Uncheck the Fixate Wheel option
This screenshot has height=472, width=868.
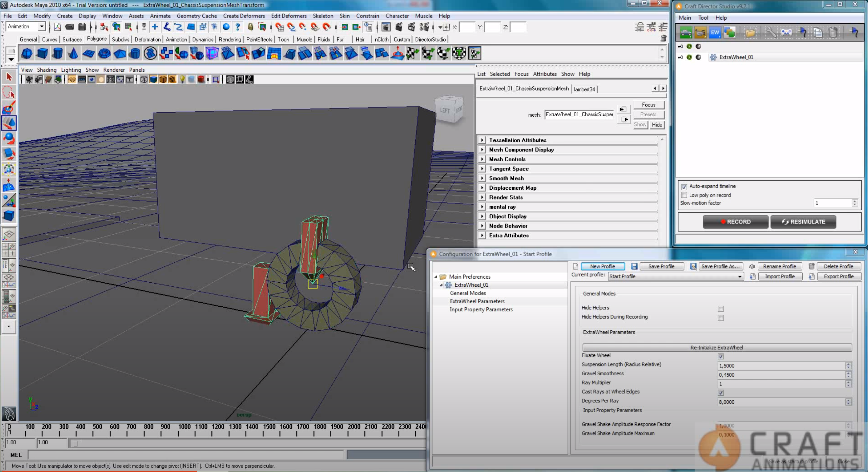click(721, 356)
